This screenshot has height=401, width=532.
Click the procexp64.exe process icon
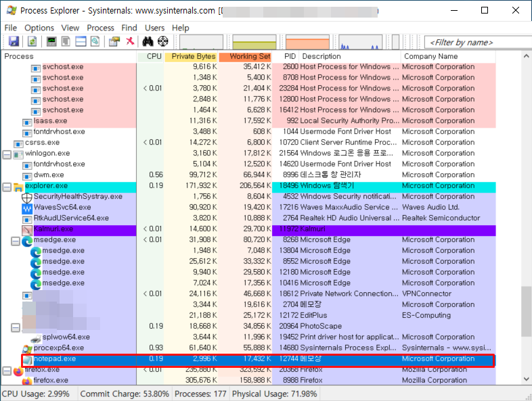(27, 349)
